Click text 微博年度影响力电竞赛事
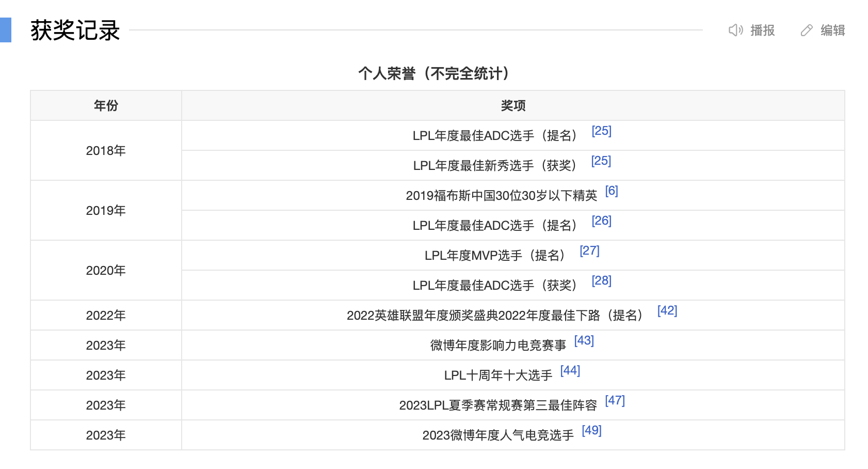This screenshot has height=469, width=868. tap(498, 345)
